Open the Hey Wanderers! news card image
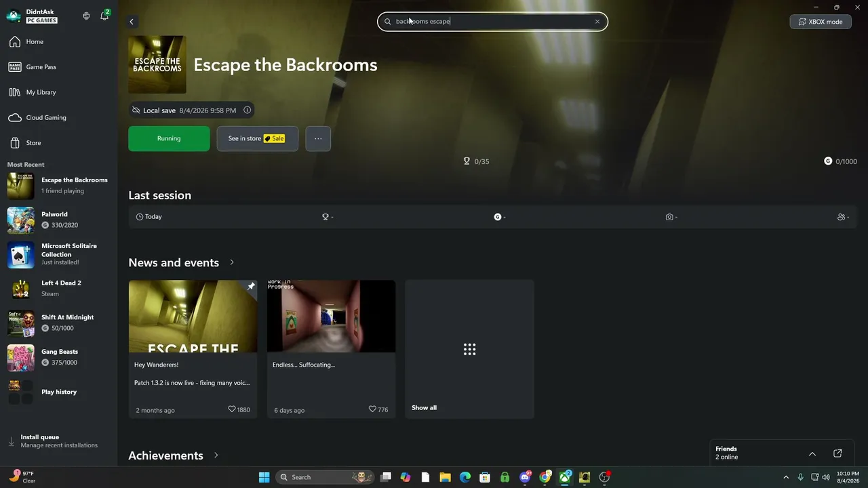This screenshot has width=868, height=488. pyautogui.click(x=193, y=317)
